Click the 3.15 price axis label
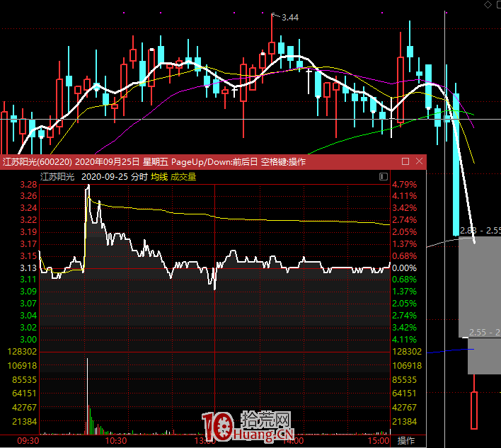The width and height of the screenshot is (501, 448). [x=28, y=256]
